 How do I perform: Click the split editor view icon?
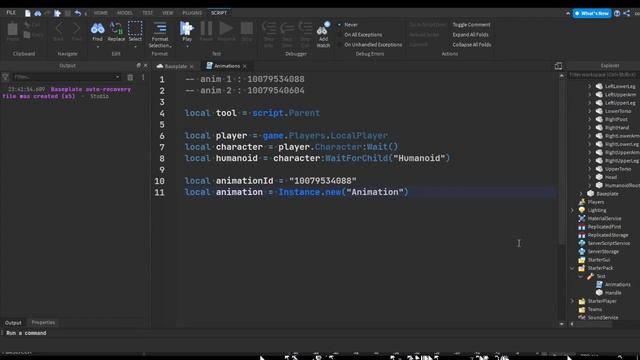tap(558, 66)
